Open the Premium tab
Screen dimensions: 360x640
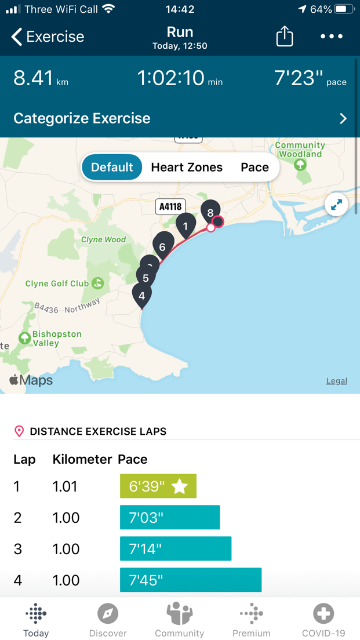[251, 620]
